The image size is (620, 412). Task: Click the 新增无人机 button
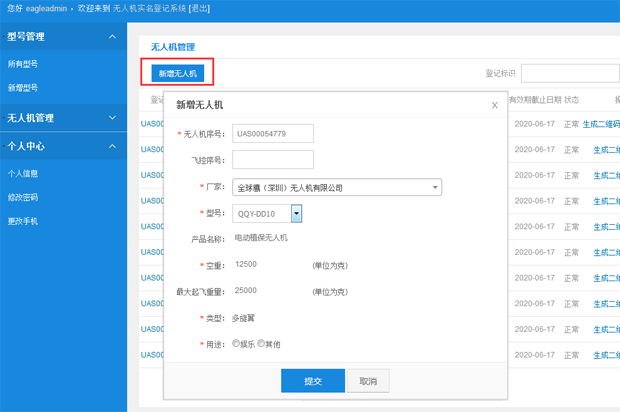click(178, 74)
